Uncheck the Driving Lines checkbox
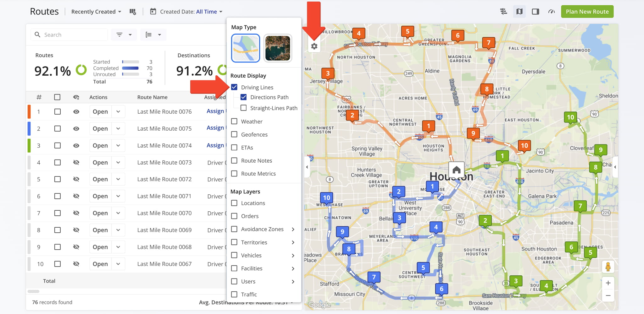Viewport: 644px width, 314px height. tap(234, 87)
